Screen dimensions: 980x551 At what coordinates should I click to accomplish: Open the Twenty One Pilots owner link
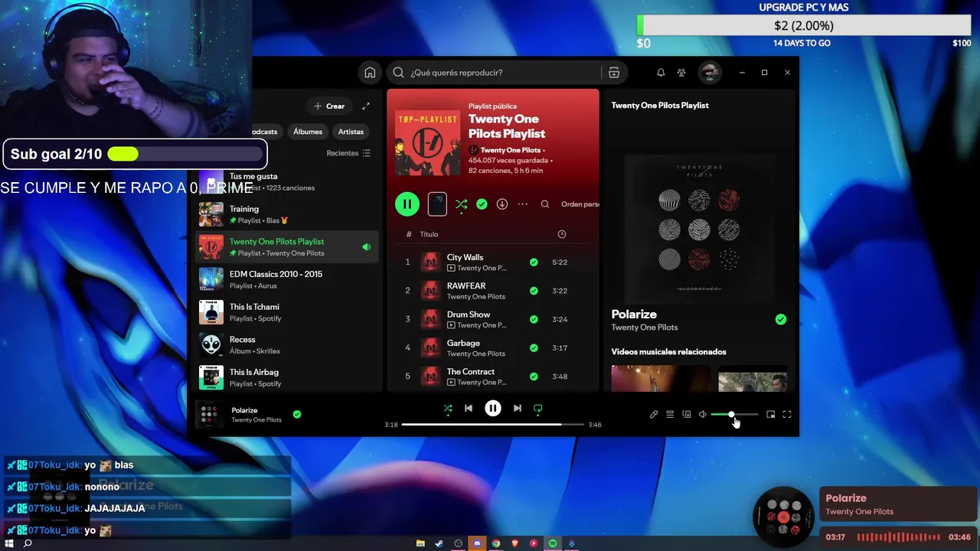coord(511,151)
